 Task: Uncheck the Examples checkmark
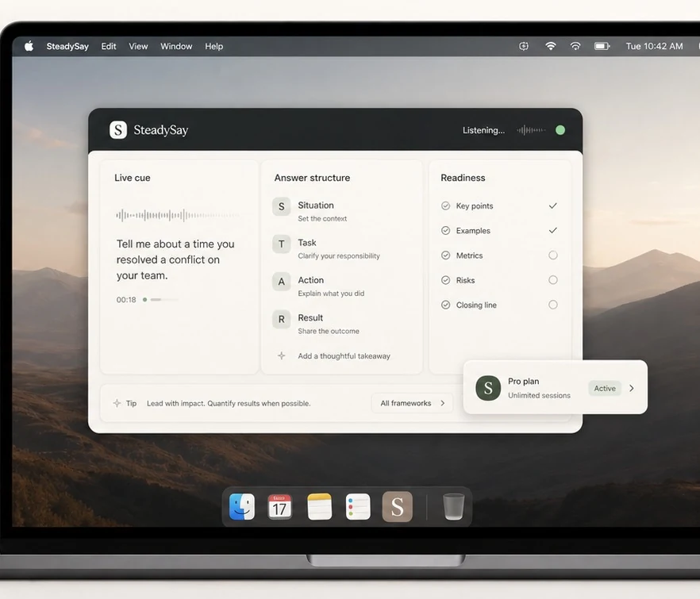pos(552,230)
